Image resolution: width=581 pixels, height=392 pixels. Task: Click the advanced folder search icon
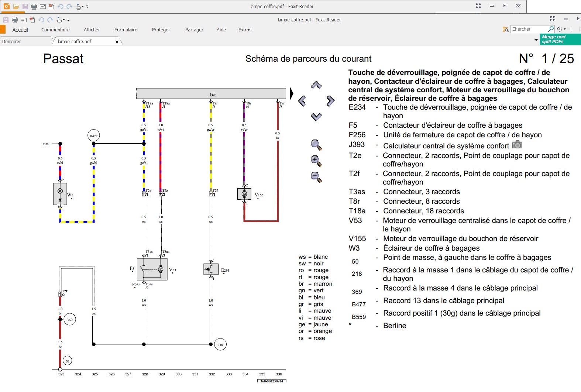click(505, 29)
